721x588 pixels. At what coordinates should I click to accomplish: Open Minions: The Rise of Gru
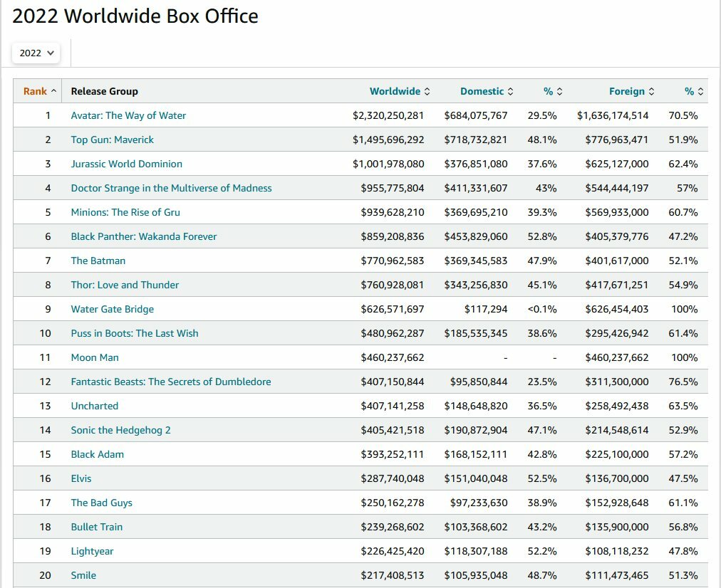tap(125, 212)
